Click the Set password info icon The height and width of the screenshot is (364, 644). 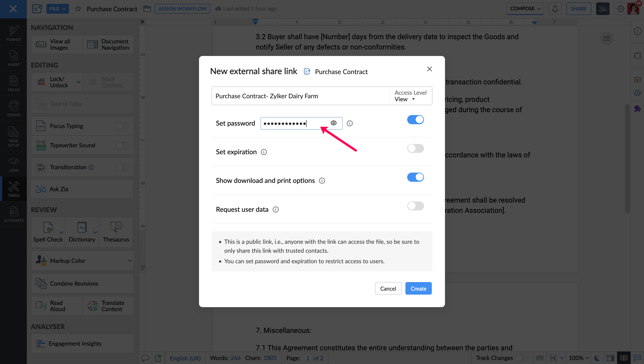click(x=350, y=123)
